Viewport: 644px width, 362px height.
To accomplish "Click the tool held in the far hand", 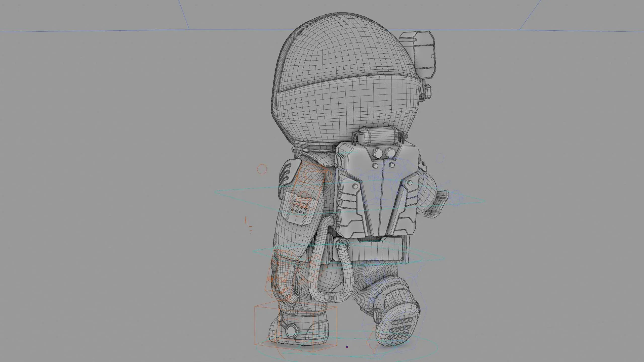I will (436, 204).
